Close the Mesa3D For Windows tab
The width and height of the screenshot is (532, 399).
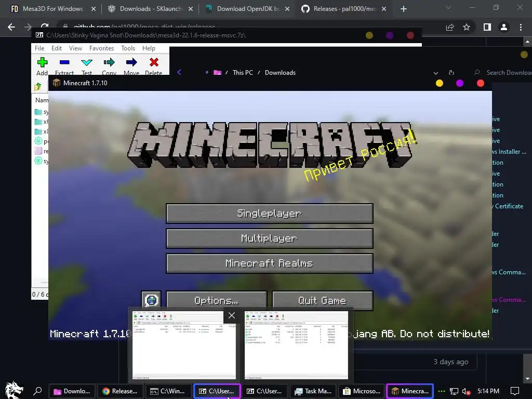94,9
